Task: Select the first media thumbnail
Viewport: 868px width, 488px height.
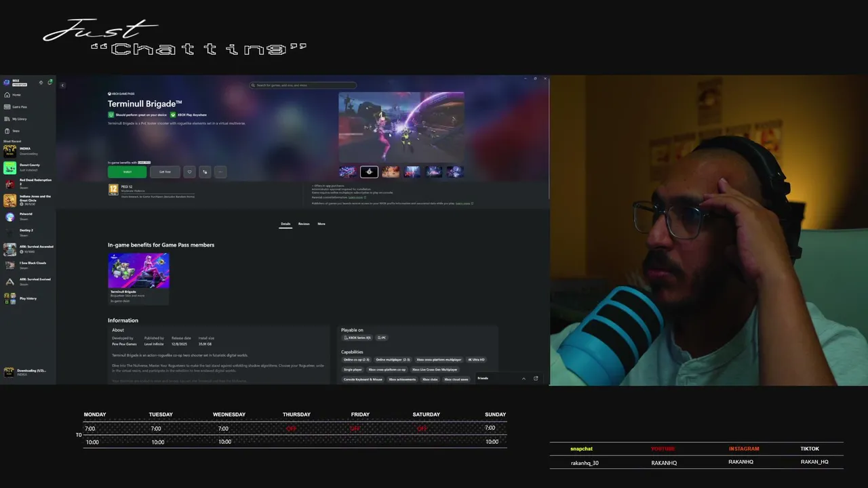Action: click(348, 171)
